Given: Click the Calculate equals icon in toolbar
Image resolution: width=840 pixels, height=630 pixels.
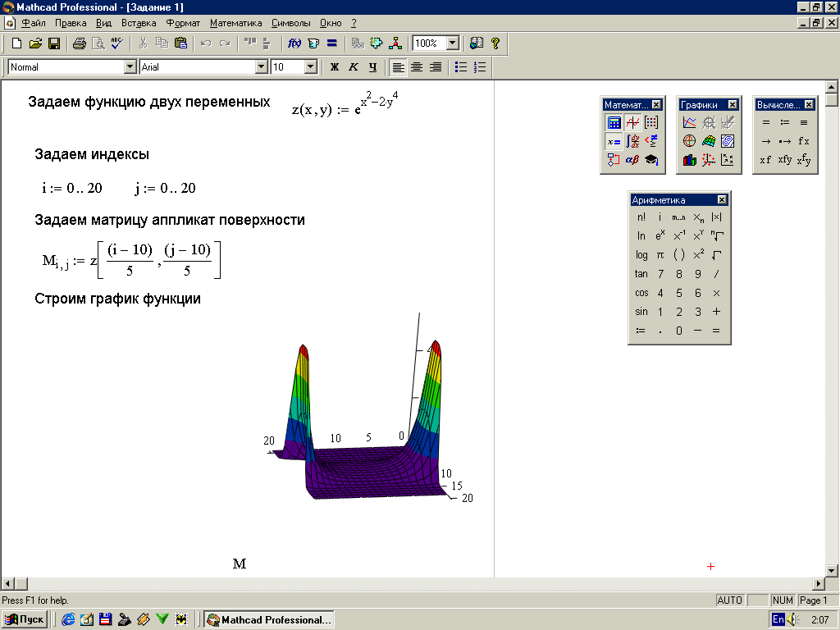Looking at the screenshot, I should (x=332, y=43).
